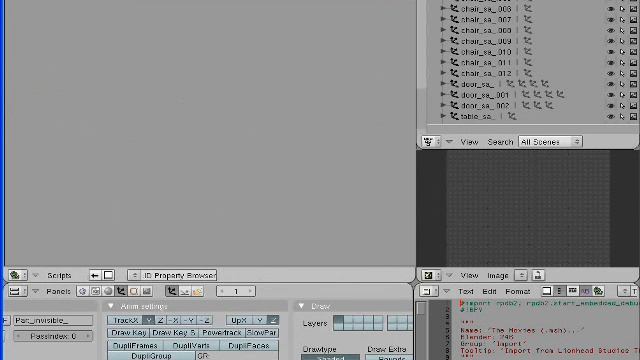
Task: Click mesh child icon after chair_sa_.012
Action: pos(528,73)
